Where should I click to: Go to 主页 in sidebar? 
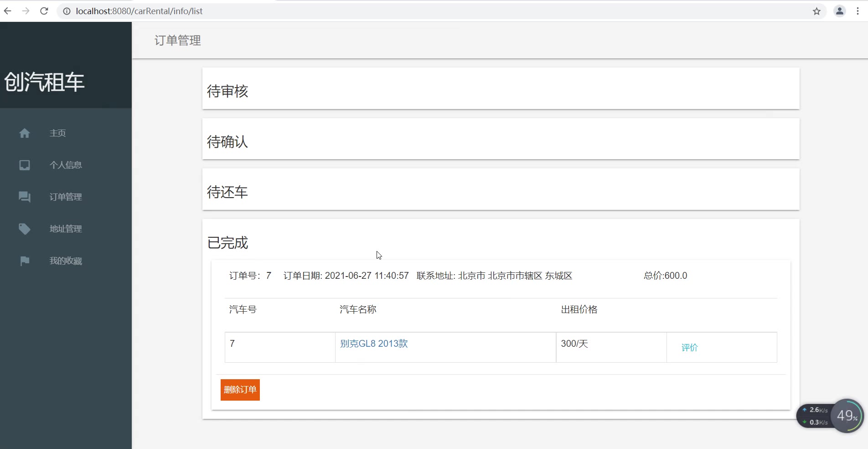[58, 133]
